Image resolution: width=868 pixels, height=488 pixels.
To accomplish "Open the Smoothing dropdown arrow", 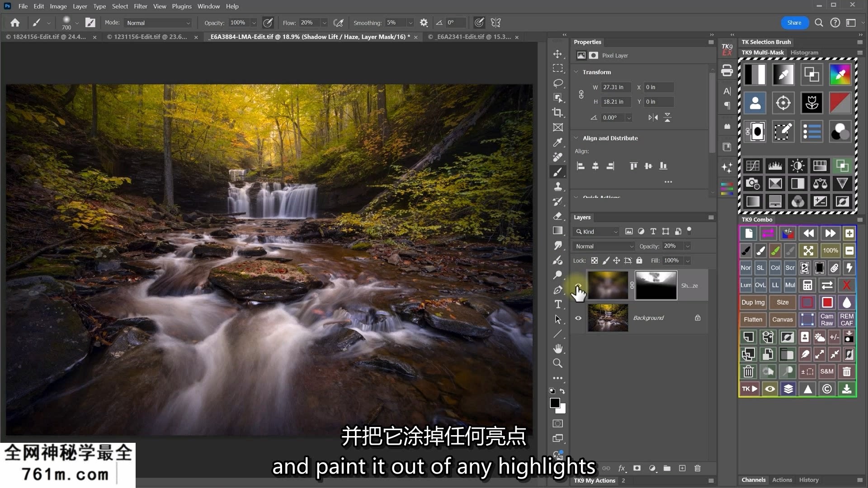I will [410, 23].
